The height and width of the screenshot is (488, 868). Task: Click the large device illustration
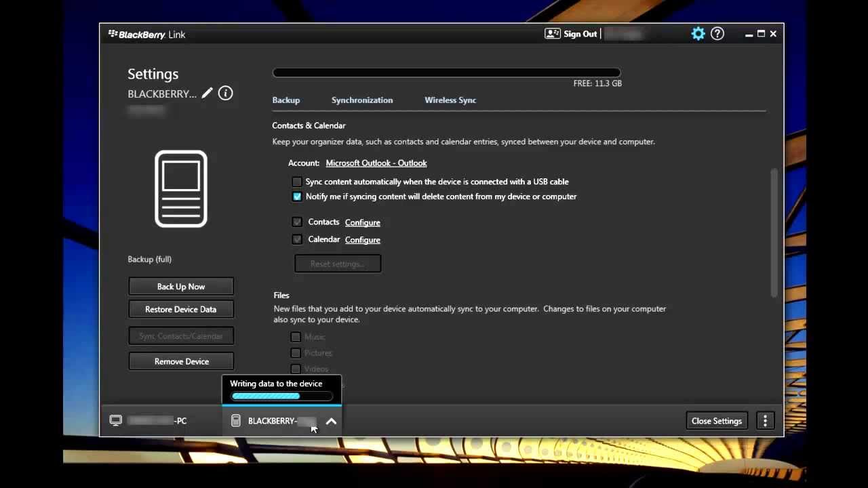181,188
